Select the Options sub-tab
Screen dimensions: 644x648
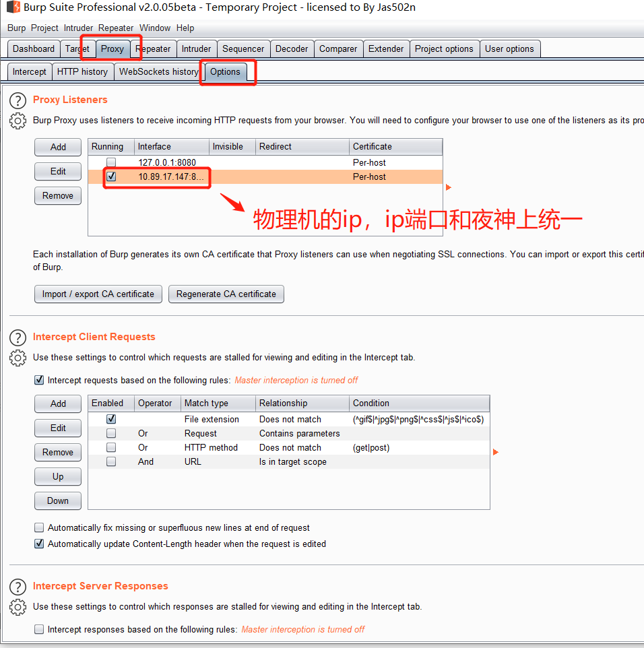point(225,71)
